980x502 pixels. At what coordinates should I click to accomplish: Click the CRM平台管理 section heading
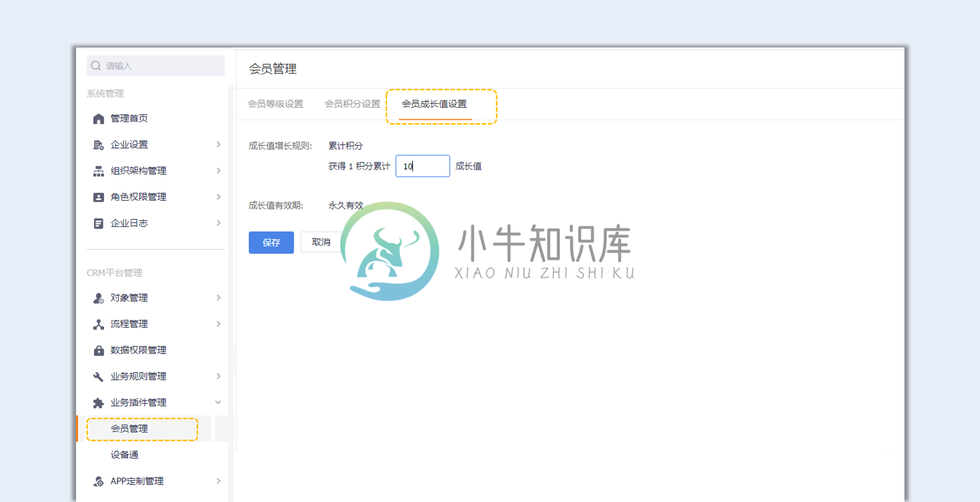click(x=114, y=273)
